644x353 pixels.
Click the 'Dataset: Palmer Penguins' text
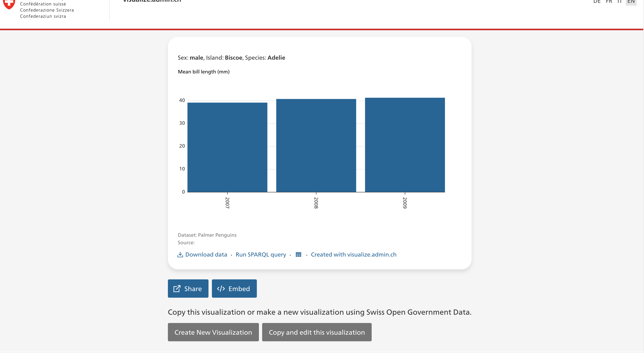[207, 235]
